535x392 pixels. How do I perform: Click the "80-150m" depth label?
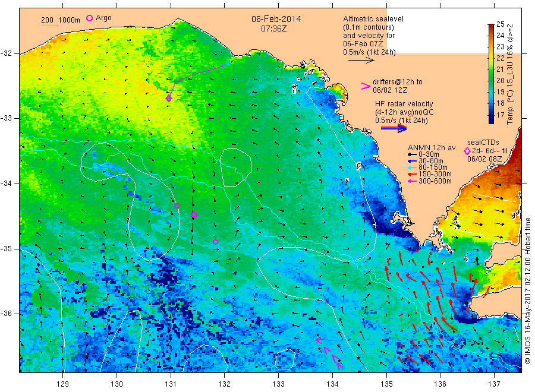point(433,167)
